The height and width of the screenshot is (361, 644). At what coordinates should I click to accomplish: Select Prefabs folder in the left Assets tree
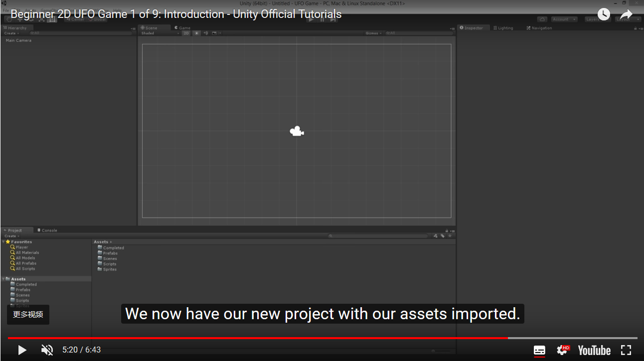click(20, 290)
